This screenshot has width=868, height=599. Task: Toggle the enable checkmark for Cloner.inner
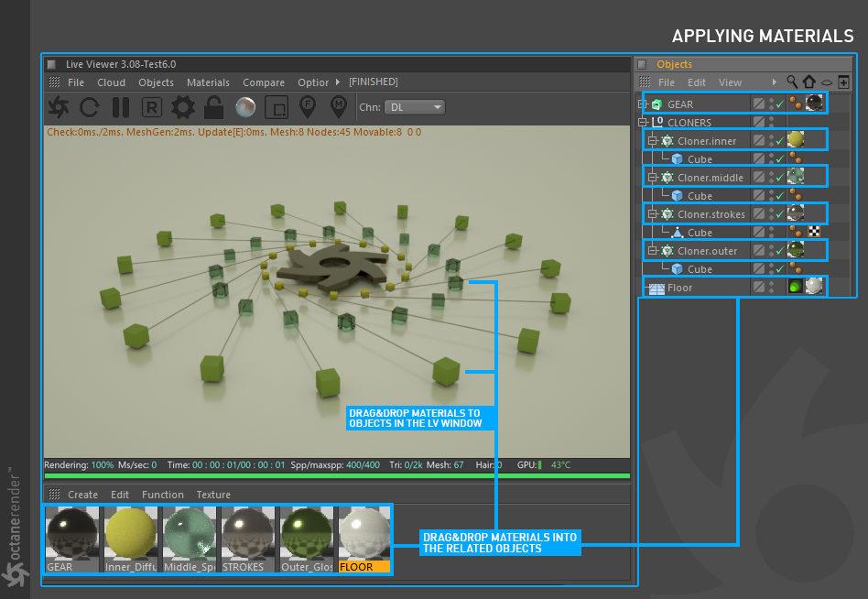click(x=779, y=141)
